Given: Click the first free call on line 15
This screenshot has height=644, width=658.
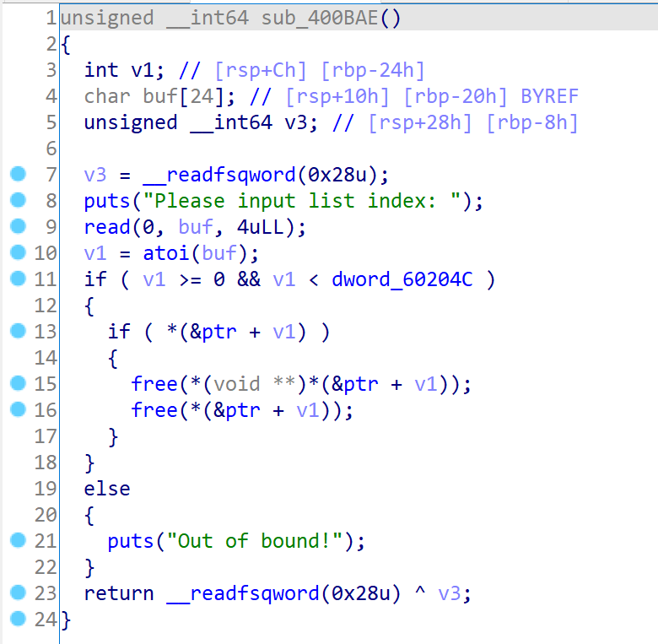Looking at the screenshot, I should [x=154, y=384].
